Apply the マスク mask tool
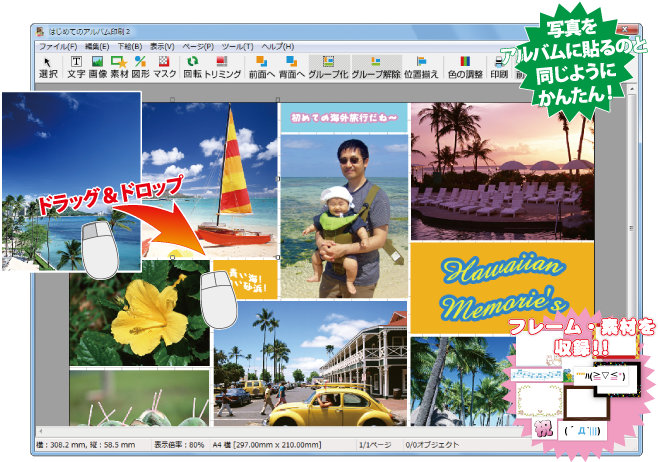Image resolution: width=658 pixels, height=462 pixels. 165,68
